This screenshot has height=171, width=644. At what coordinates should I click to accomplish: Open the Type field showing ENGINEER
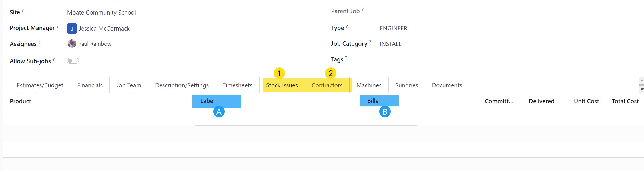tap(394, 28)
